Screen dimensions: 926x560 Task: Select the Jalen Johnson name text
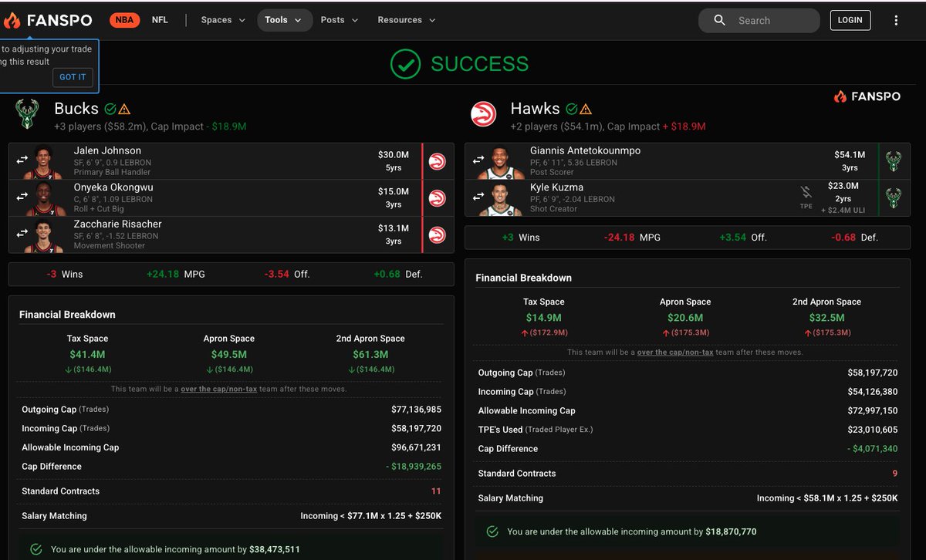(x=107, y=150)
